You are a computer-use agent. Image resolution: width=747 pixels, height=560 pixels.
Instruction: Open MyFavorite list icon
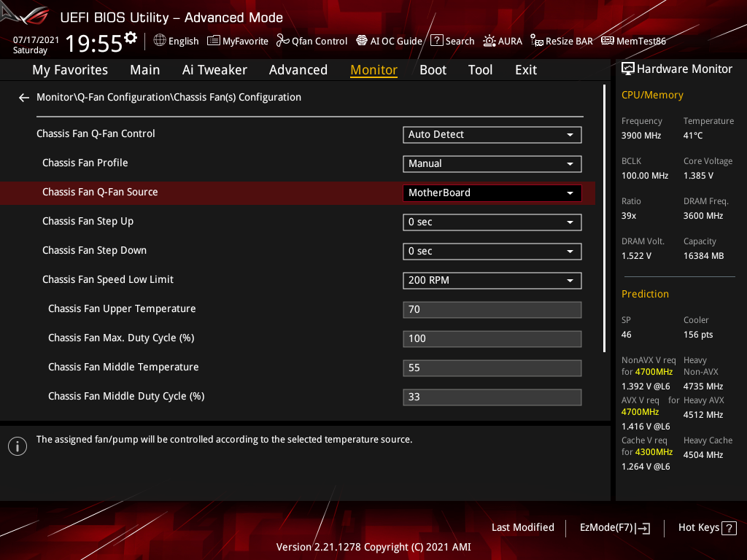pos(214,41)
